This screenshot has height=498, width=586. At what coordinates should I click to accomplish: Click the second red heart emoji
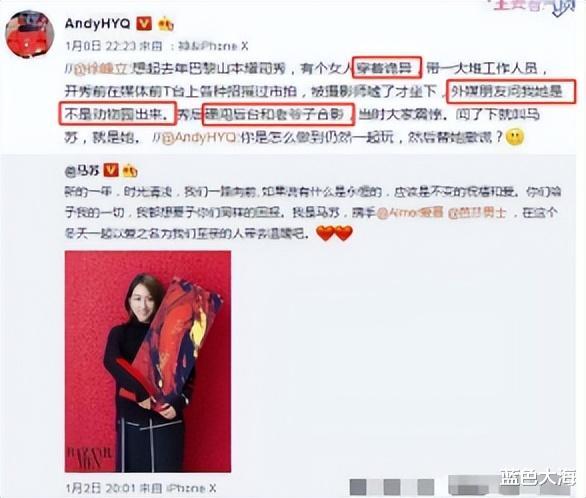(x=343, y=233)
